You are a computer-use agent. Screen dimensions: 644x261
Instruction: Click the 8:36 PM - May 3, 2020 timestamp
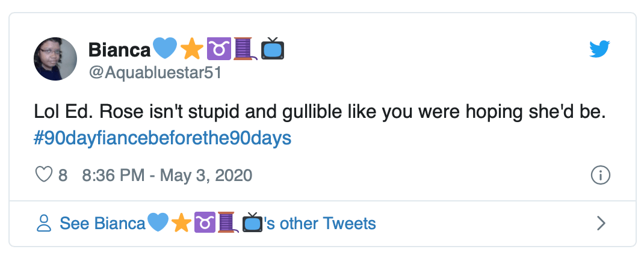point(167,176)
